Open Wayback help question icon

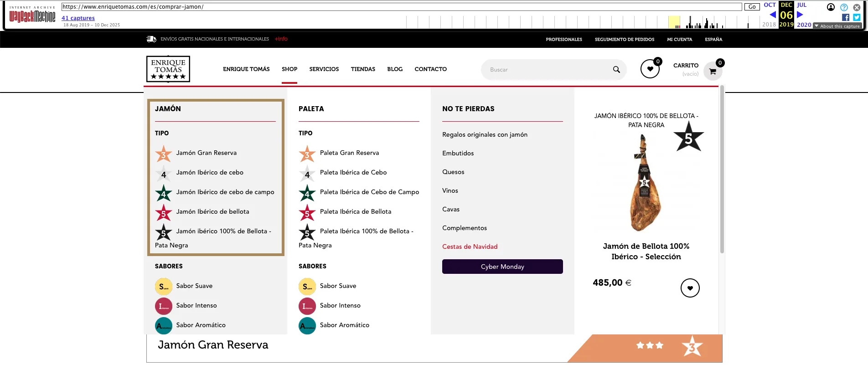coord(844,7)
